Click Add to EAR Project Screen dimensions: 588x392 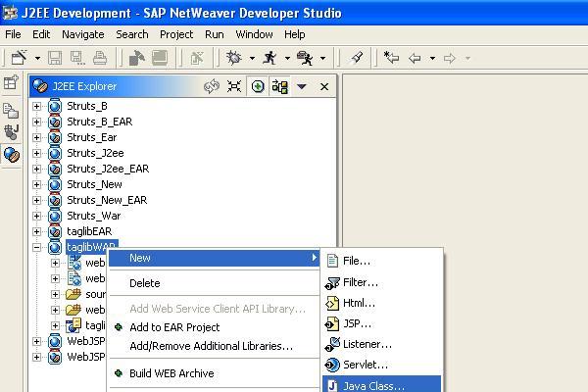click(x=173, y=327)
